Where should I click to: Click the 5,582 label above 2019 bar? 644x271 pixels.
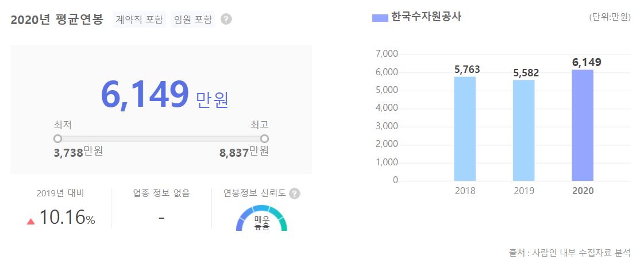pyautogui.click(x=526, y=73)
